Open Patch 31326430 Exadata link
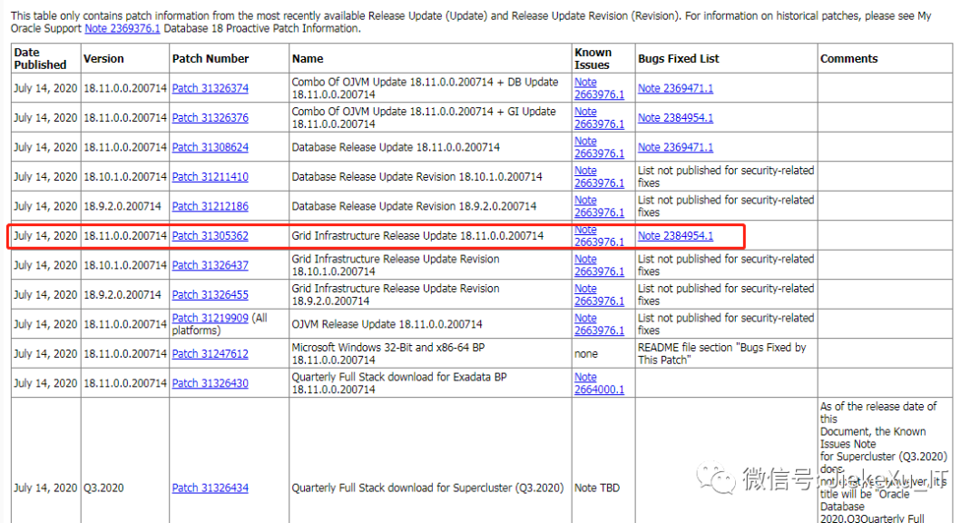 [210, 383]
